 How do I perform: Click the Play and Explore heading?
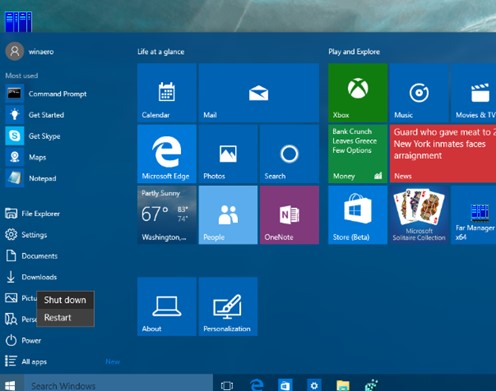tap(354, 52)
